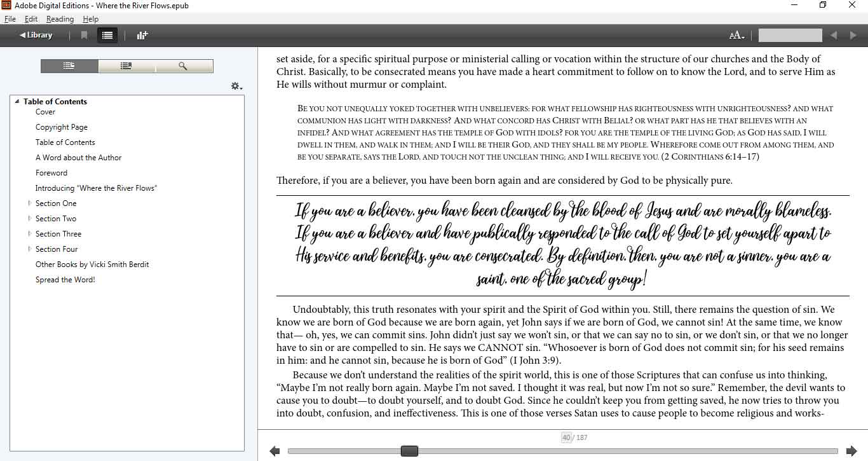
Task: Click the previous page arrow at bottom
Action: point(275,451)
